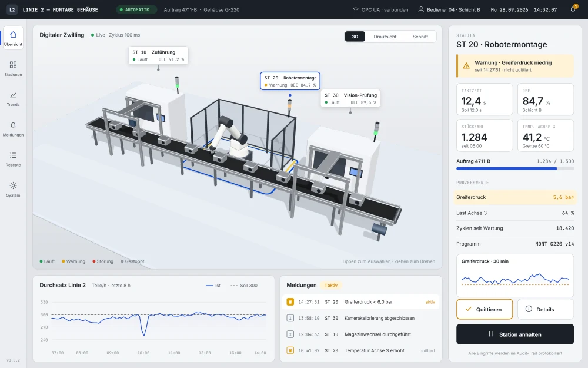Click the Auftrag 4711-B progress bar
The image size is (588, 368).
click(x=515, y=168)
